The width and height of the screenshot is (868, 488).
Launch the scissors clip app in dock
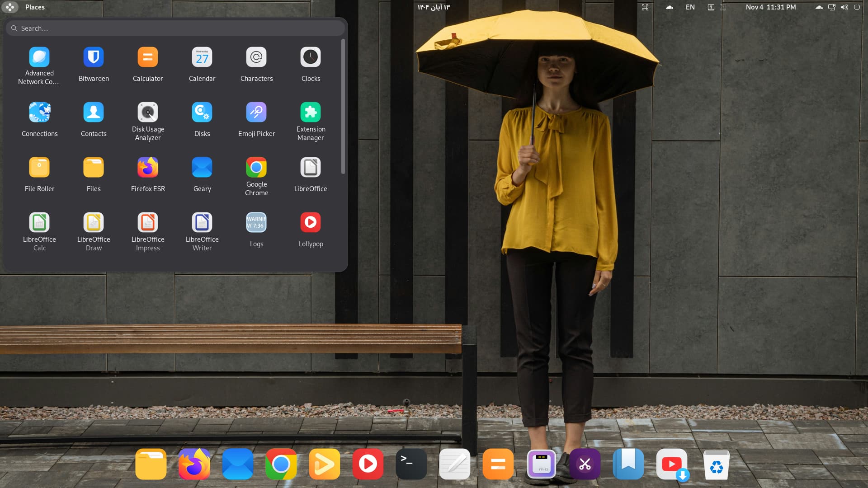click(x=585, y=464)
